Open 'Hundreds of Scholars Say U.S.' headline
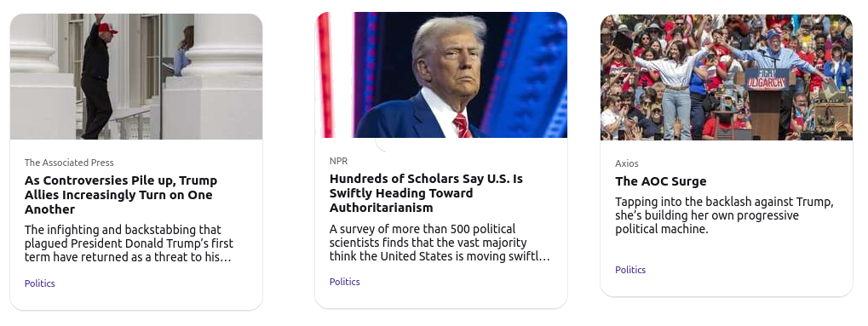868x326 pixels. point(426,193)
